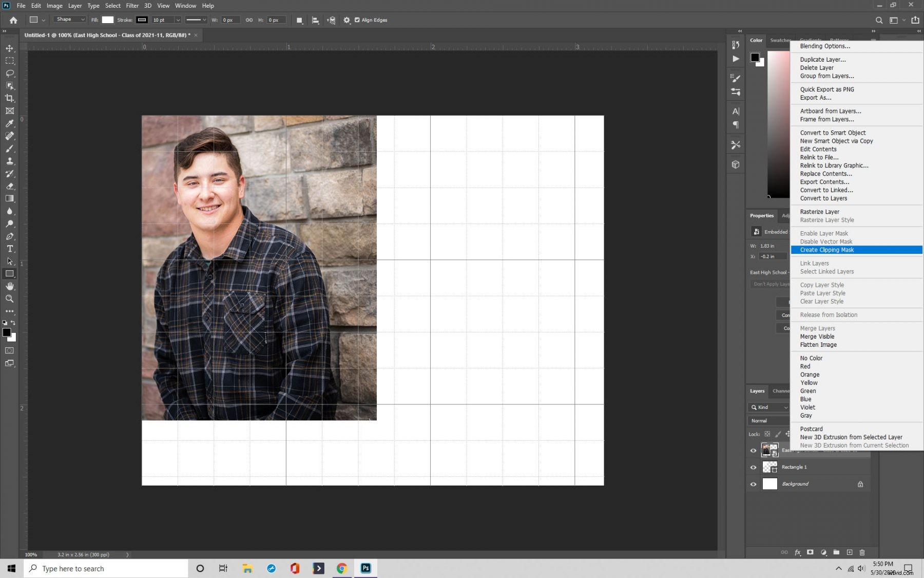This screenshot has width=924, height=578.
Task: Toggle visibility of Rectangle 1 layer
Action: coord(753,467)
